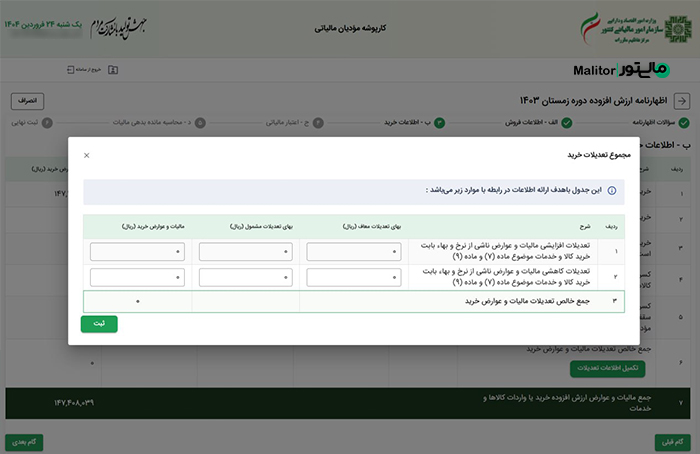Focus row 2 مالیات و عوارض خرید field
This screenshot has width=700, height=454.
click(137, 277)
